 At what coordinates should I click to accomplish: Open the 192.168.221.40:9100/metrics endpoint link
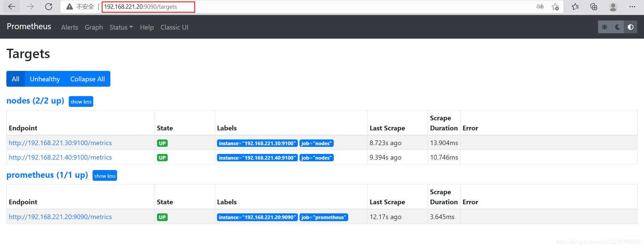60,157
